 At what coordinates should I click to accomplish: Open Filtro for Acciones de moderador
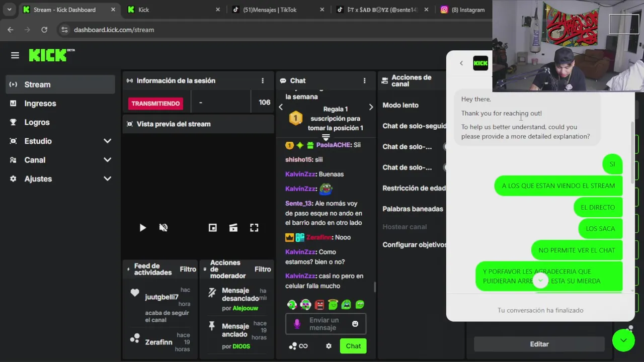click(x=263, y=269)
